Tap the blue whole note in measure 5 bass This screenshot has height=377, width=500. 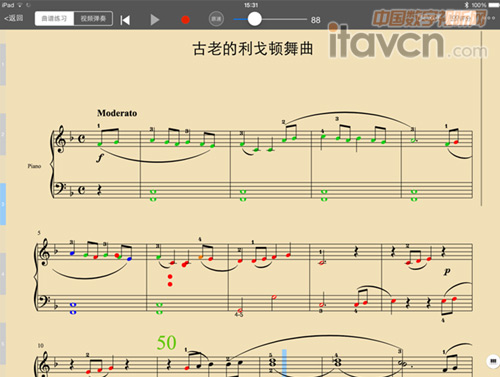point(73,308)
